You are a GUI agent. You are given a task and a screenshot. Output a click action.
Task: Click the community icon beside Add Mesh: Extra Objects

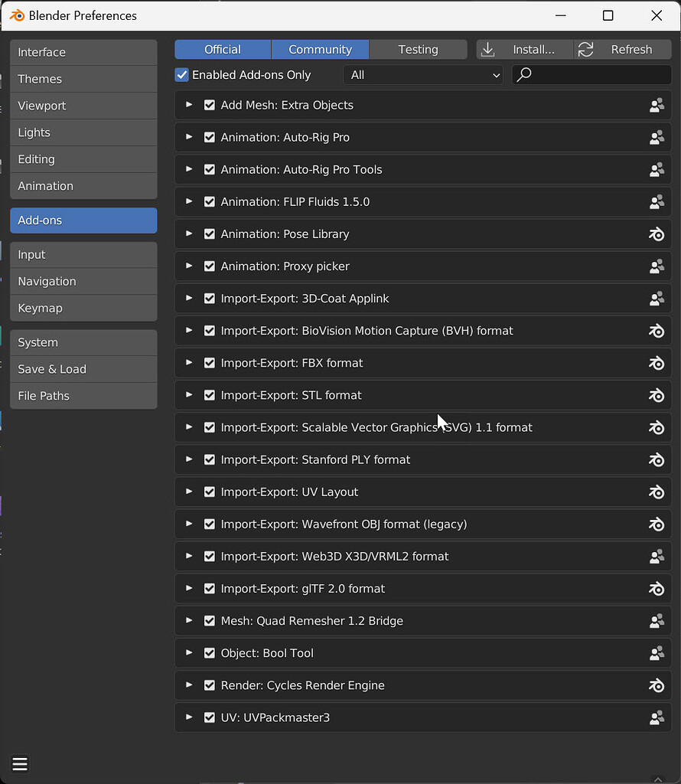coord(657,106)
